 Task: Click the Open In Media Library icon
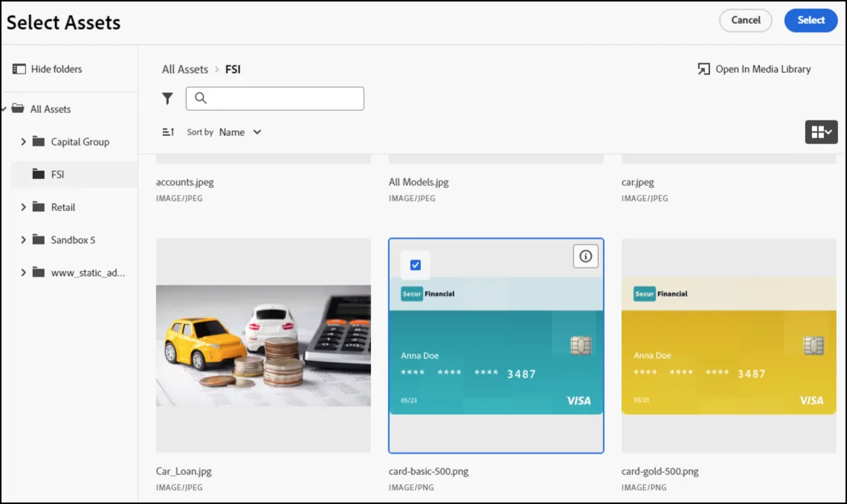[703, 69]
